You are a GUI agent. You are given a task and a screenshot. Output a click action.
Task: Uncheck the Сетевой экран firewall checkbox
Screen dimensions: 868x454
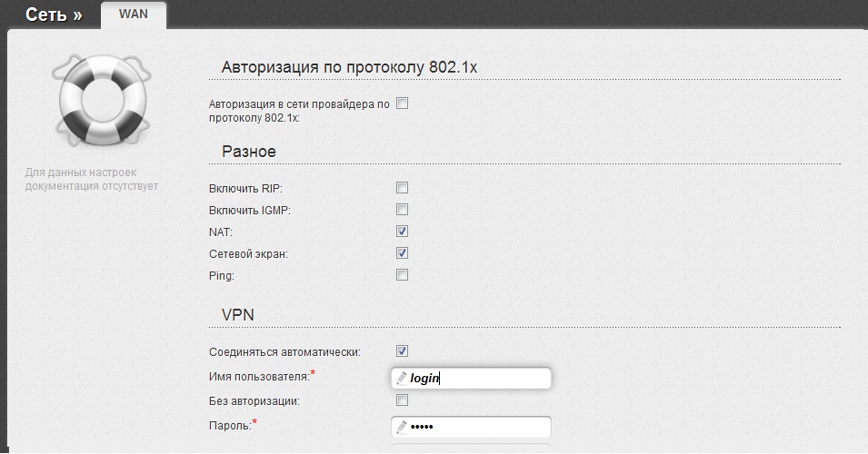pos(403,253)
